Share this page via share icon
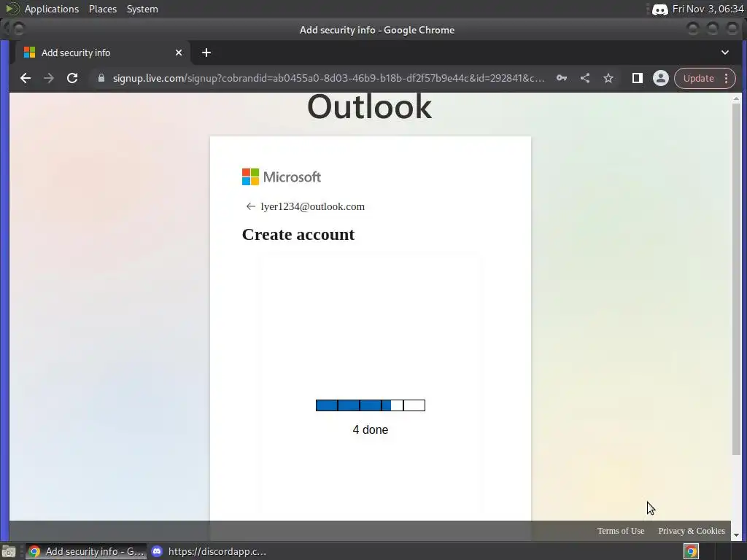The width and height of the screenshot is (747, 560). click(585, 78)
